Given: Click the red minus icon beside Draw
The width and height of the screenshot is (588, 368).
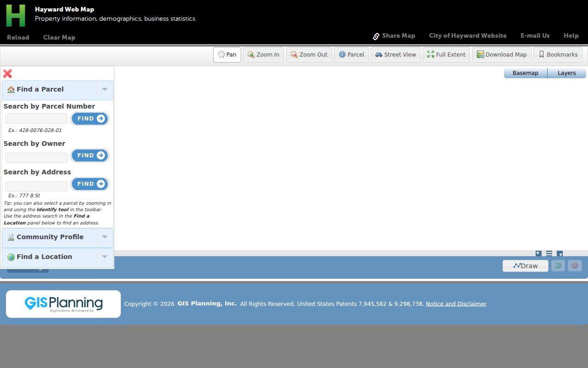Looking at the screenshot, I should tap(575, 265).
